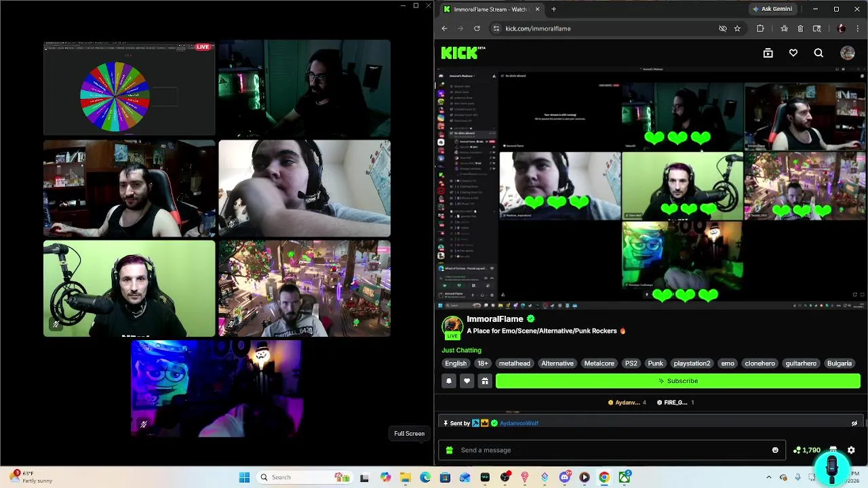Image resolution: width=868 pixels, height=488 pixels.
Task: Click the address bar URL kick.com/immoralflame
Action: pos(538,28)
